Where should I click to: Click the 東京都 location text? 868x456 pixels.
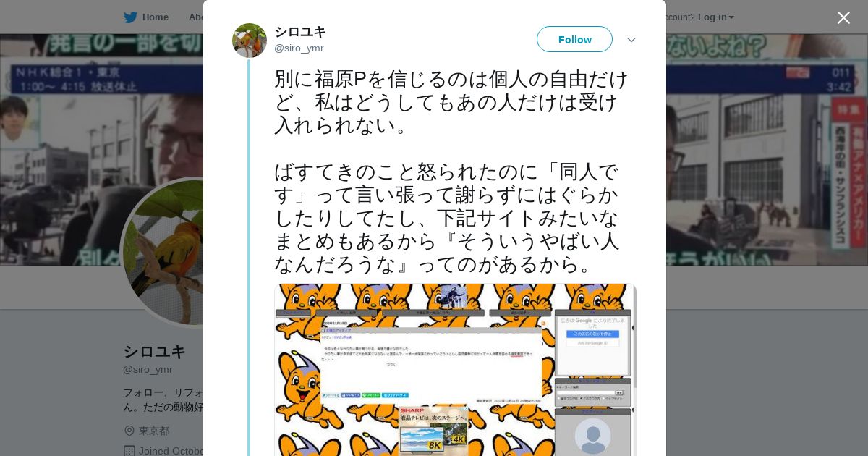154,431
